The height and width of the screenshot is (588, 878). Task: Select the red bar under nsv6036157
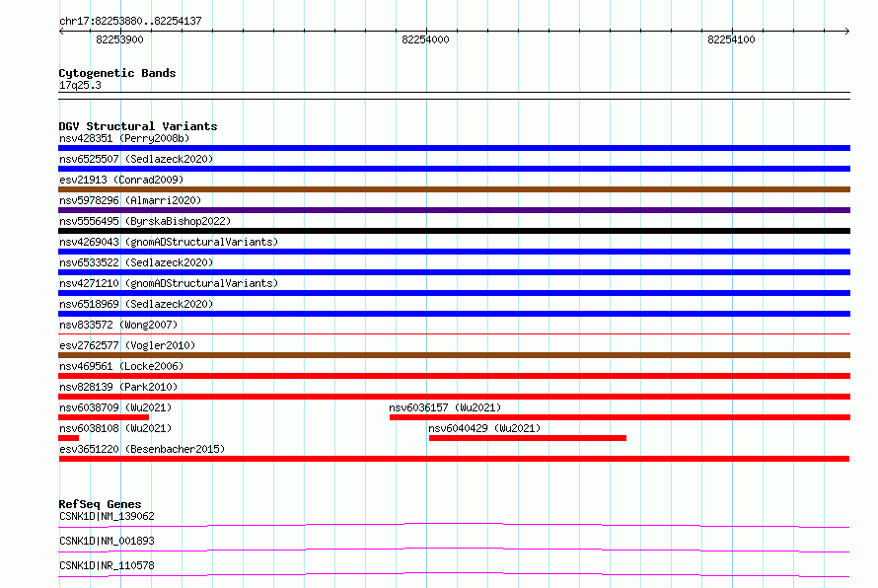click(620, 417)
